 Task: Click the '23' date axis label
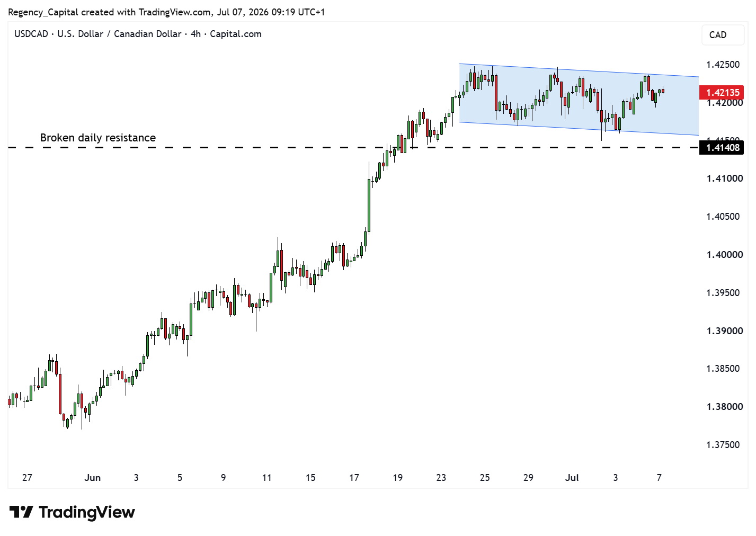click(x=441, y=478)
